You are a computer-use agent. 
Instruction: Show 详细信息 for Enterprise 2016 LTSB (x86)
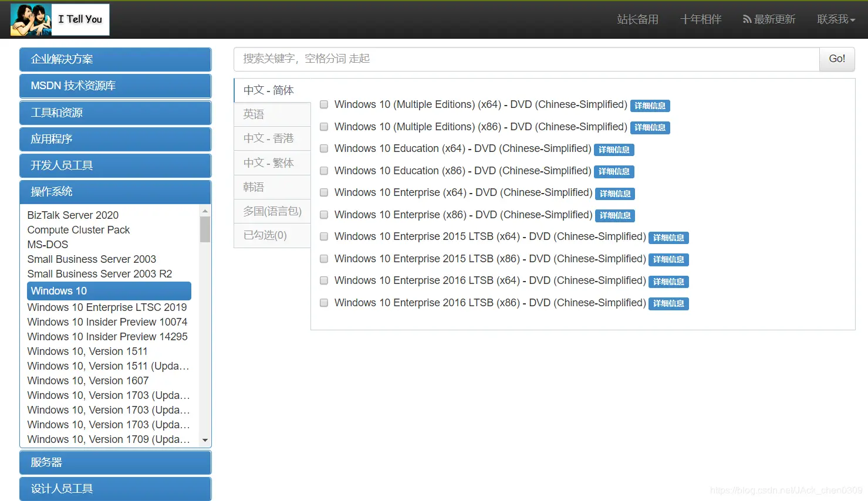point(668,303)
